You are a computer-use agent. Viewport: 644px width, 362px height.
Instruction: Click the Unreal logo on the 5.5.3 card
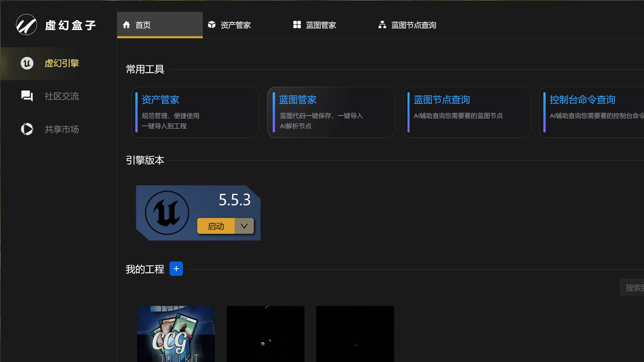(x=167, y=213)
